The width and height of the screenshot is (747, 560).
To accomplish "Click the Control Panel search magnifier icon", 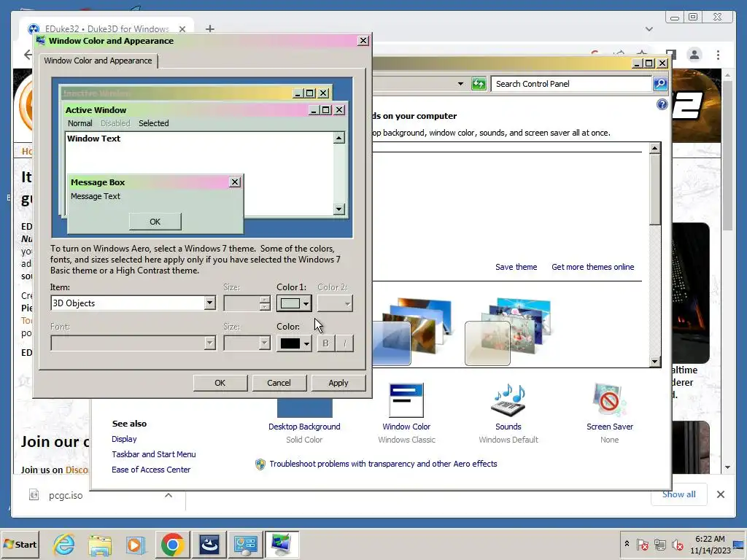I will [659, 84].
